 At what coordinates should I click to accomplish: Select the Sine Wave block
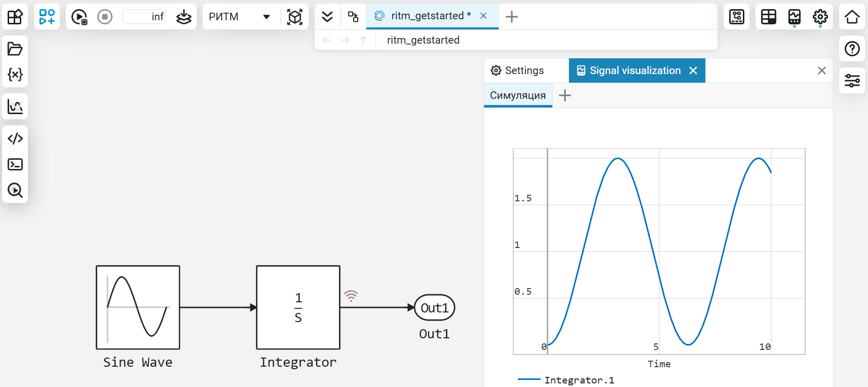[x=138, y=307]
